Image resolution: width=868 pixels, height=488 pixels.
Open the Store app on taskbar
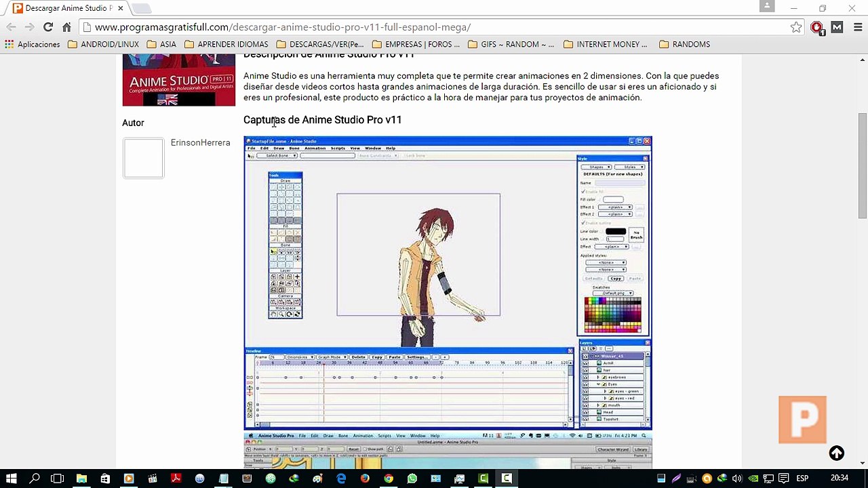(x=105, y=478)
